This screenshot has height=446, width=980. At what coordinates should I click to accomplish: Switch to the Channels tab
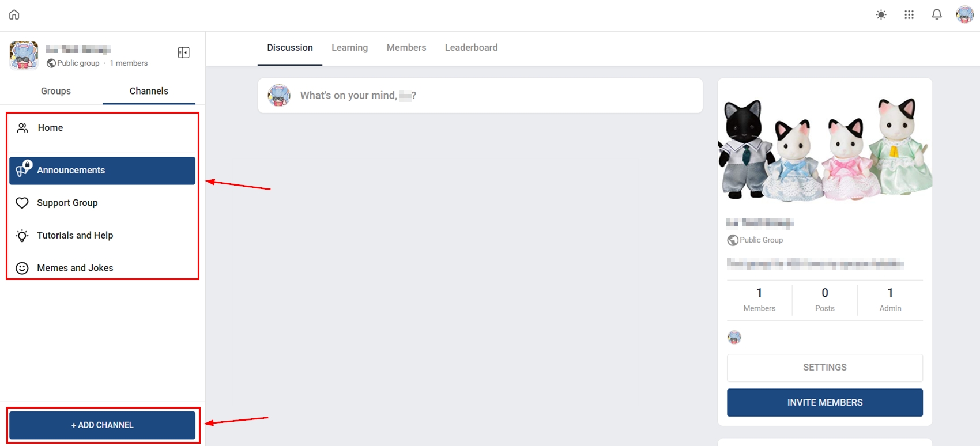point(149,91)
